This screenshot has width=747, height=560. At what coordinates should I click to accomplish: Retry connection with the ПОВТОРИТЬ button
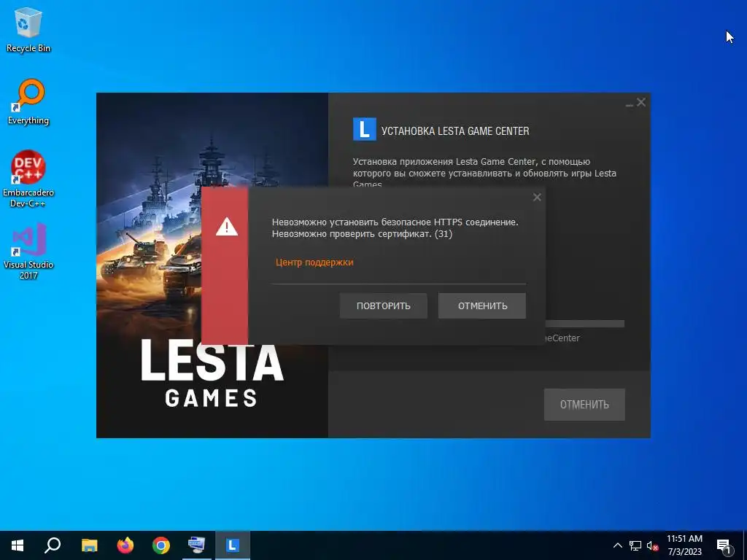pos(384,306)
